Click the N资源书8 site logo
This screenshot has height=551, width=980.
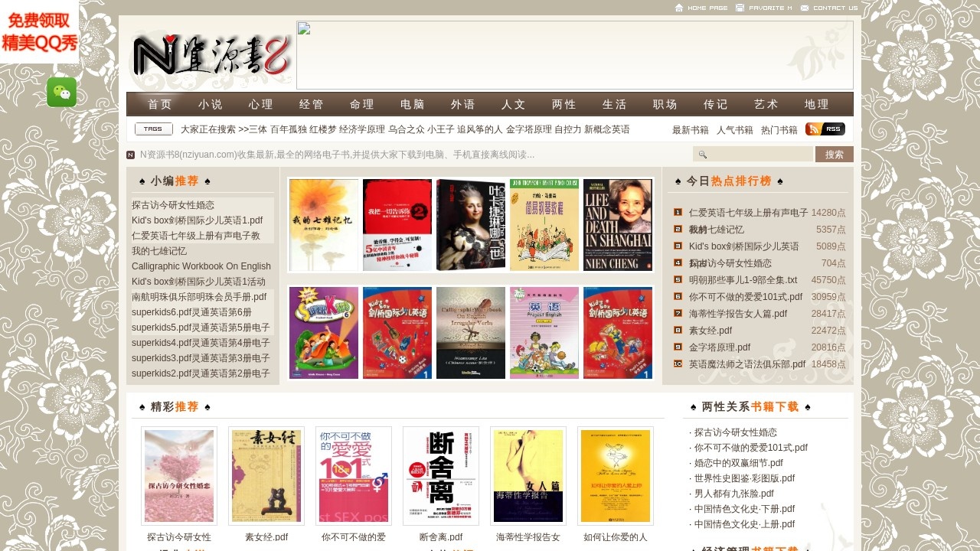click(209, 55)
